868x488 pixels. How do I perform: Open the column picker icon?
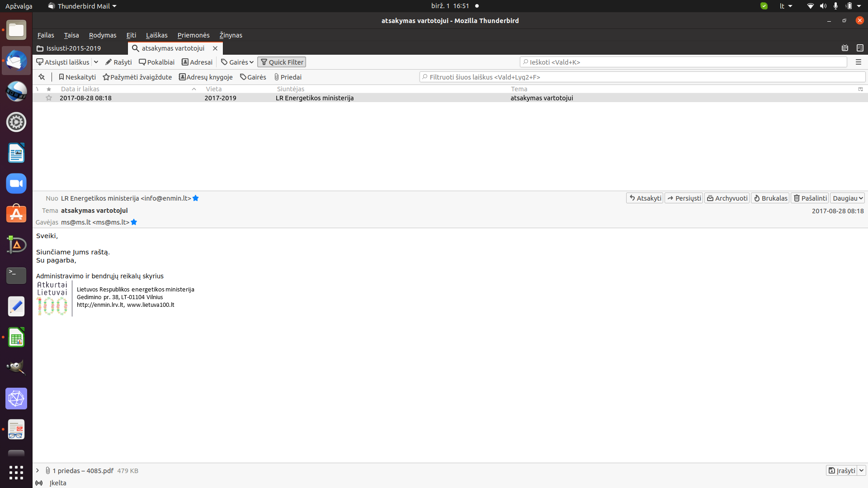pos(861,89)
